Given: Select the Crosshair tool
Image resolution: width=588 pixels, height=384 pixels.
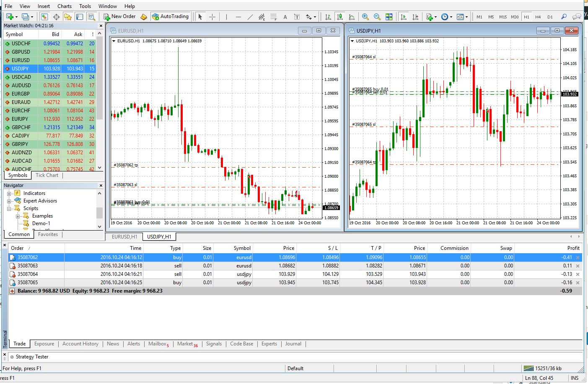Looking at the screenshot, I should click(x=212, y=17).
